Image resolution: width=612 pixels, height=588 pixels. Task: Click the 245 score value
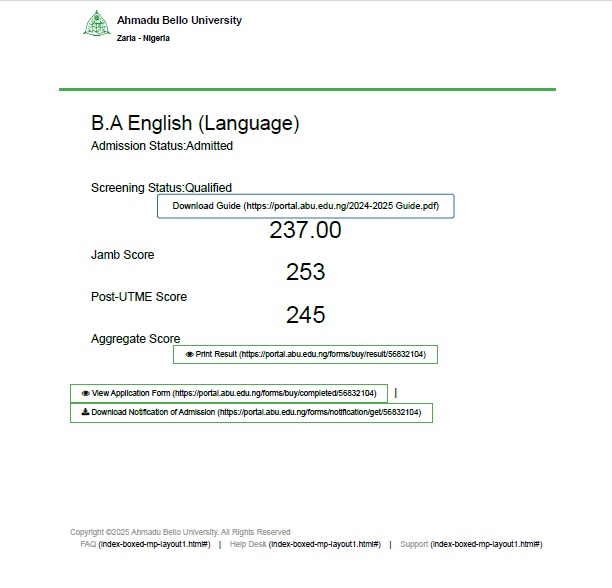tap(305, 315)
